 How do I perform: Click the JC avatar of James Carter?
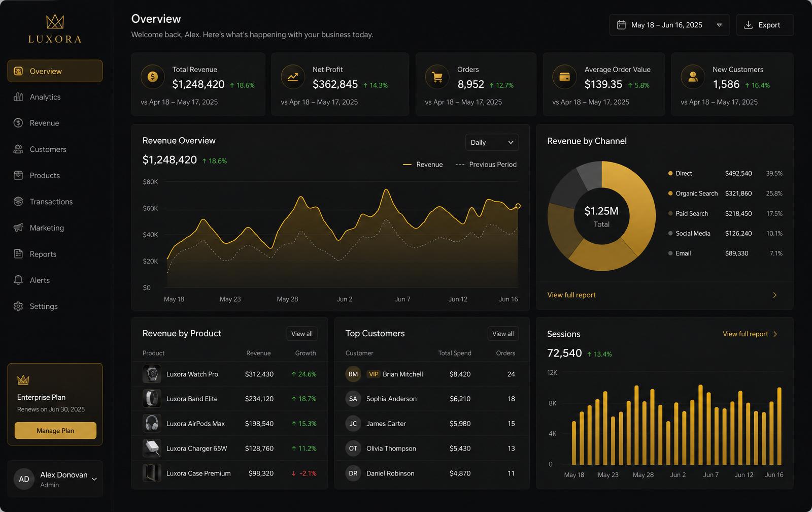coord(353,424)
